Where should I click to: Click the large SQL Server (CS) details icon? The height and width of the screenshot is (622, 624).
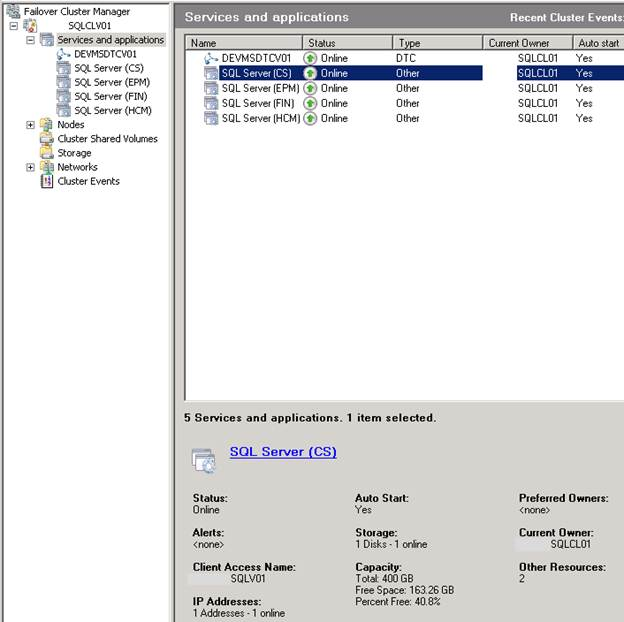204,461
